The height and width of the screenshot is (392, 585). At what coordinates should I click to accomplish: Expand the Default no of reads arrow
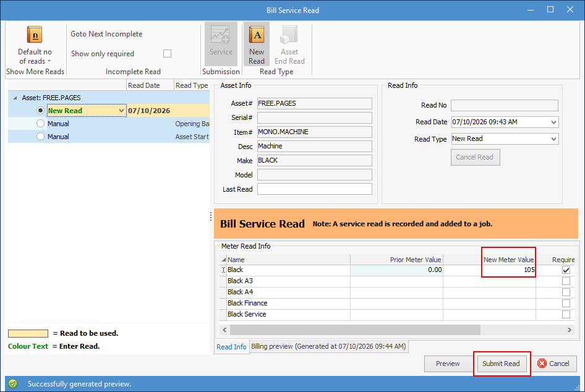coord(49,61)
